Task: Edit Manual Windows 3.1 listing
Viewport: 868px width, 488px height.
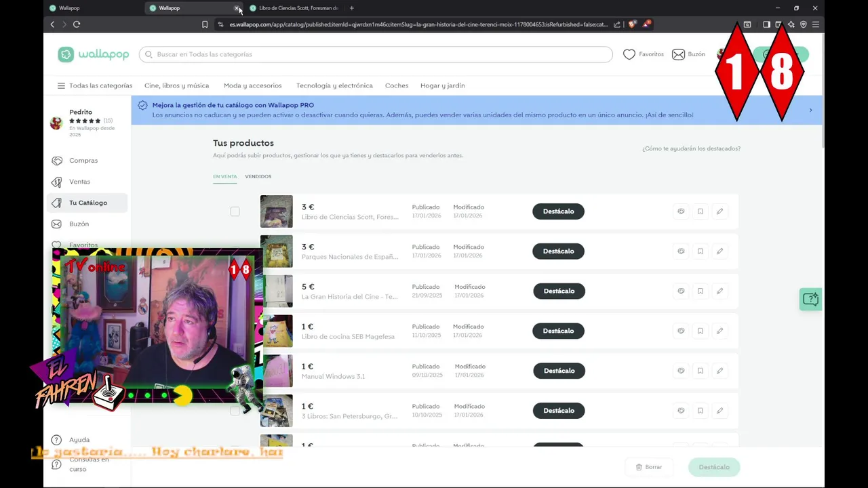Action: point(719,371)
